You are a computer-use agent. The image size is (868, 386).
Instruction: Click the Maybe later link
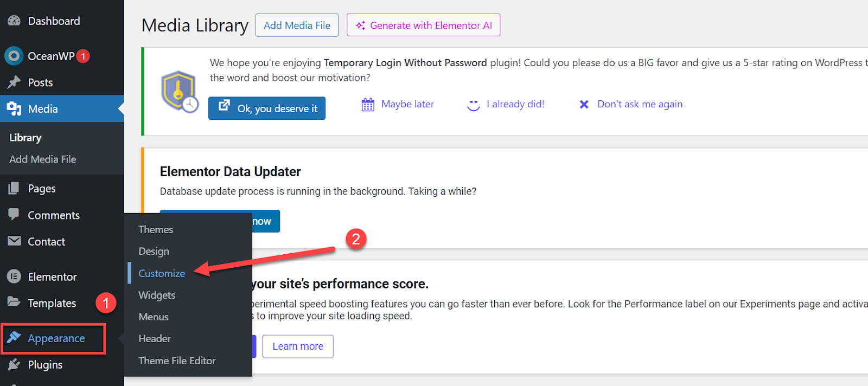[407, 104]
